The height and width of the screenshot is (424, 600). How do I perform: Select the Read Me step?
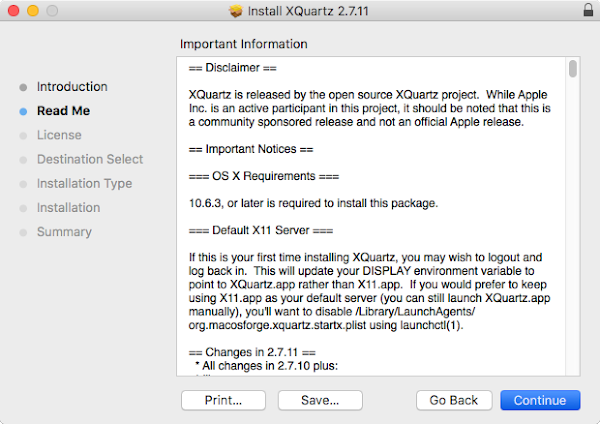pyautogui.click(x=64, y=111)
